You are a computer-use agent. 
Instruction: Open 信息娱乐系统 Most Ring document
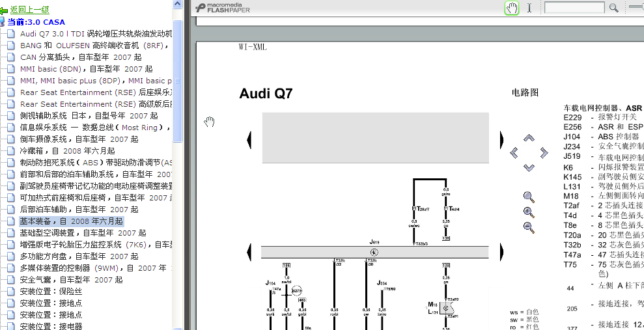[95, 127]
